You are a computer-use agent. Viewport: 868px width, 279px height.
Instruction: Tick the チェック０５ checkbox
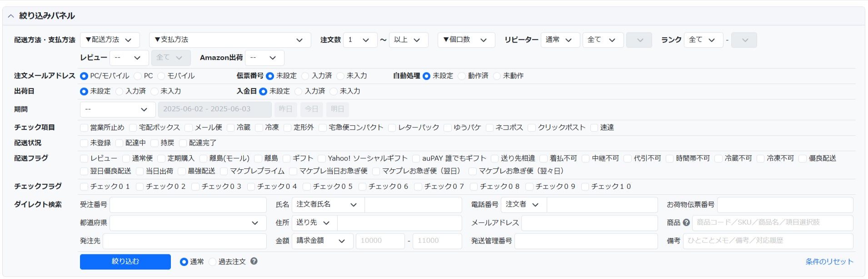[307, 186]
